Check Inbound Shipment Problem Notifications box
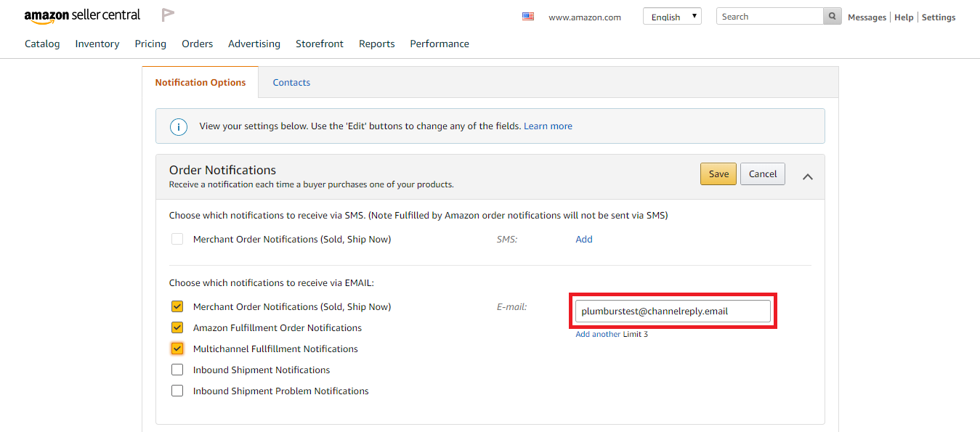The width and height of the screenshot is (980, 432). pyautogui.click(x=177, y=391)
